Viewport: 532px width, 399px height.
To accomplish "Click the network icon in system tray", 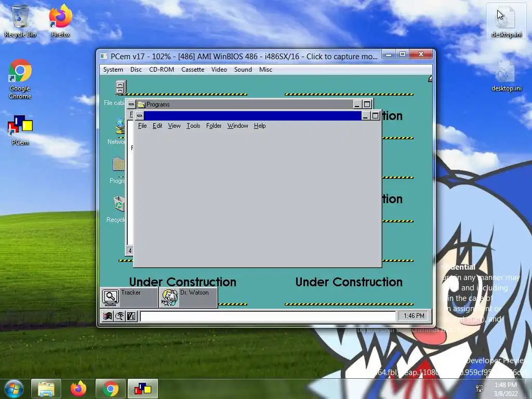I will point(480,389).
